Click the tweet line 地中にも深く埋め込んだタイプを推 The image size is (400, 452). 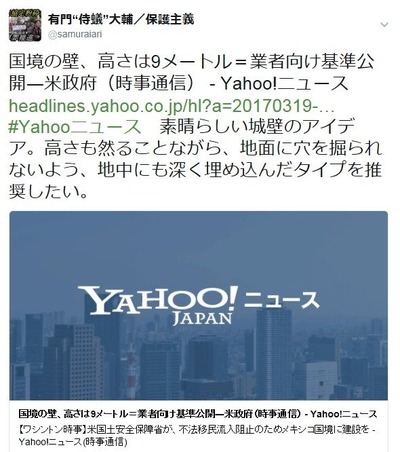point(195,170)
